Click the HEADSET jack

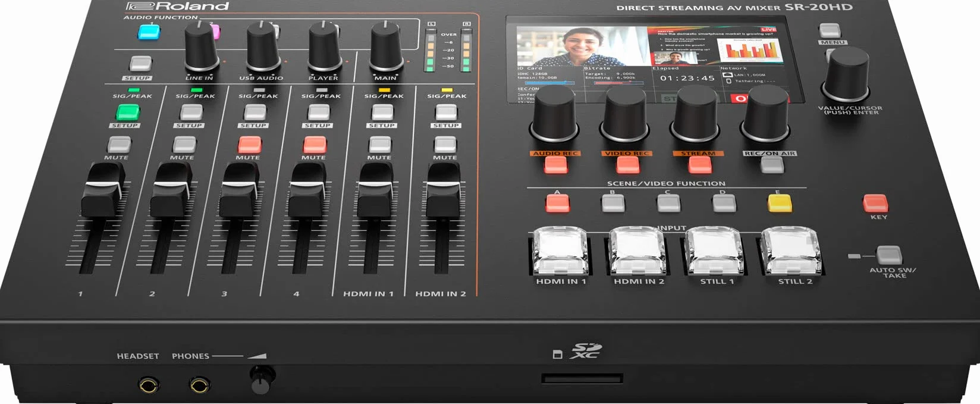[149, 386]
